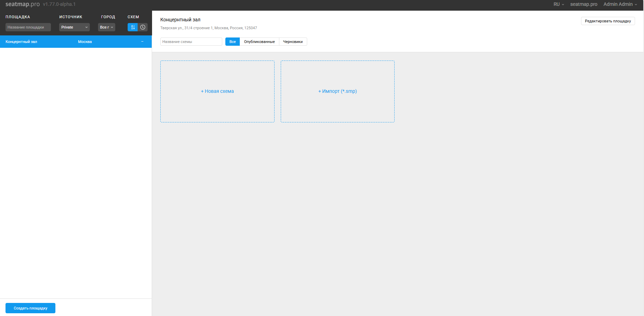Sort venues by recent with the clock icon
Viewport: 644px width, 316px height.
pyautogui.click(x=143, y=27)
